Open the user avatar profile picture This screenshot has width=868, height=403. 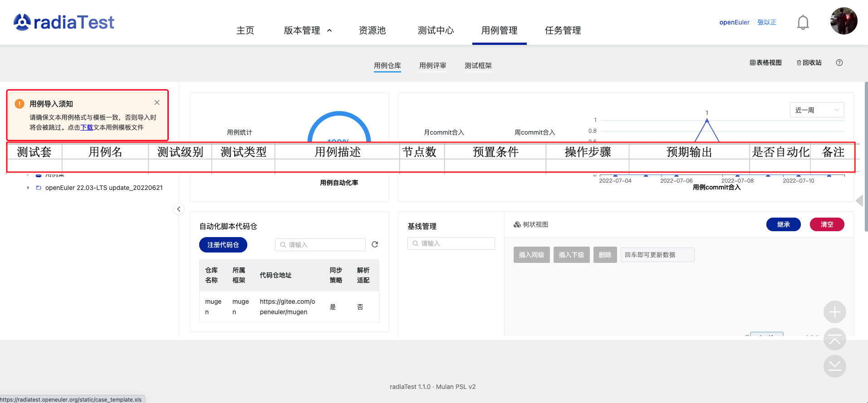pyautogui.click(x=843, y=21)
